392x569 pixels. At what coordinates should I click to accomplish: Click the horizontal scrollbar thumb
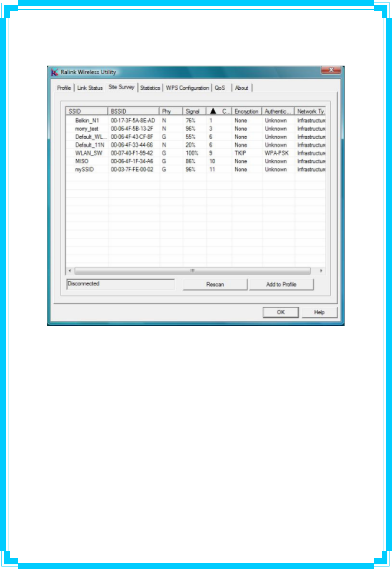point(192,271)
